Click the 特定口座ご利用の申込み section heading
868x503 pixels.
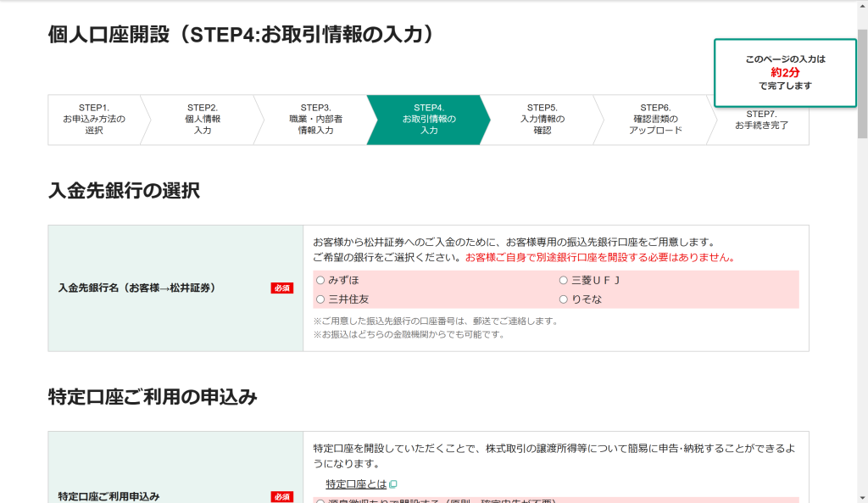153,397
